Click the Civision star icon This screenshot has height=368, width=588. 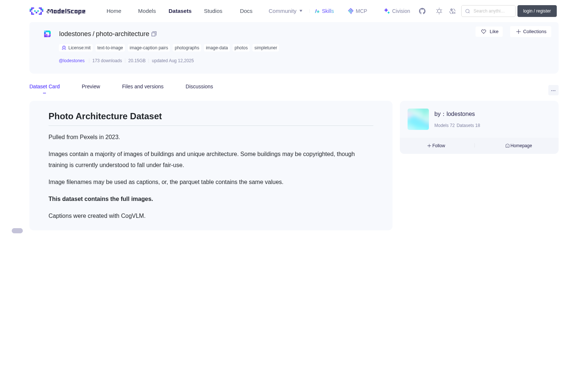coord(387,11)
